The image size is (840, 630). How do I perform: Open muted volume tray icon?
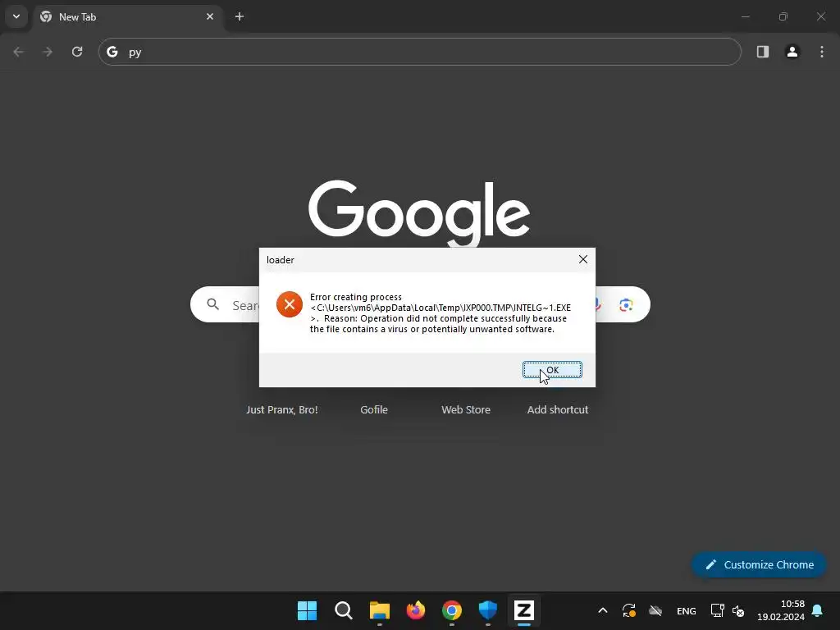pyautogui.click(x=738, y=610)
